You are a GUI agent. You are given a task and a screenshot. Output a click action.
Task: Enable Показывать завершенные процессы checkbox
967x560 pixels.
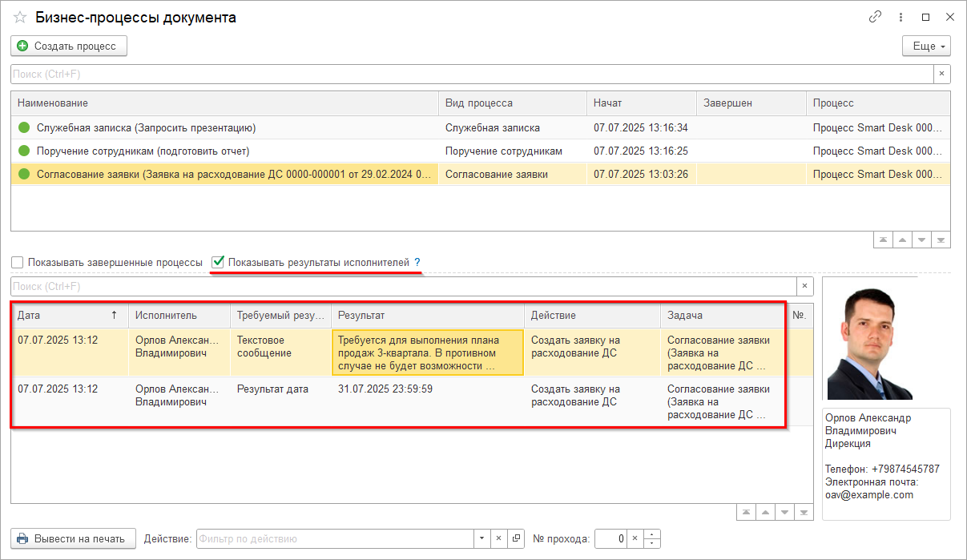(x=18, y=263)
